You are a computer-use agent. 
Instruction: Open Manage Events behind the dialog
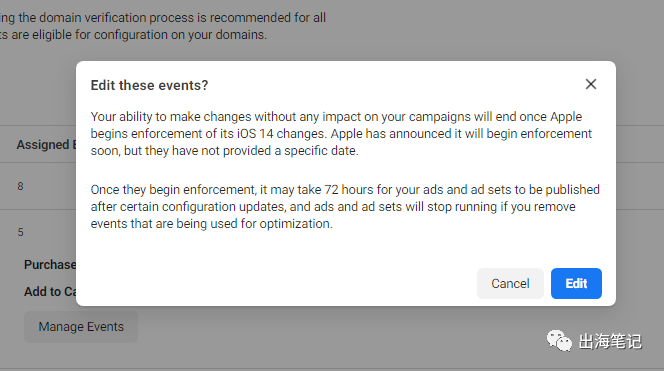81,327
